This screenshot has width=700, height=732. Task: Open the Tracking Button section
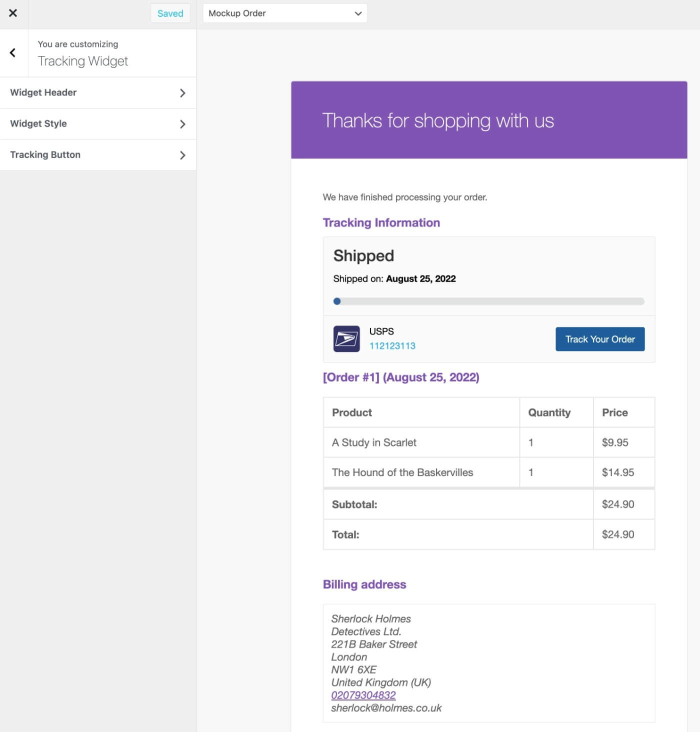pyautogui.click(x=98, y=154)
